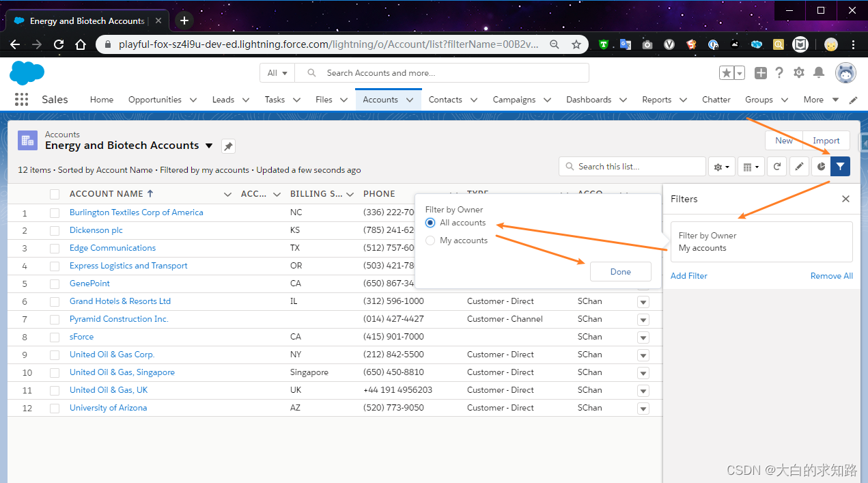Check the row for Dickenson plc
The image size is (868, 483).
coord(55,230)
